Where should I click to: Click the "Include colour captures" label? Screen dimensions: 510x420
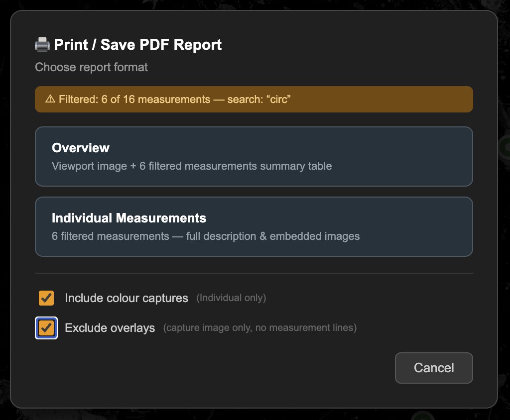pos(127,298)
